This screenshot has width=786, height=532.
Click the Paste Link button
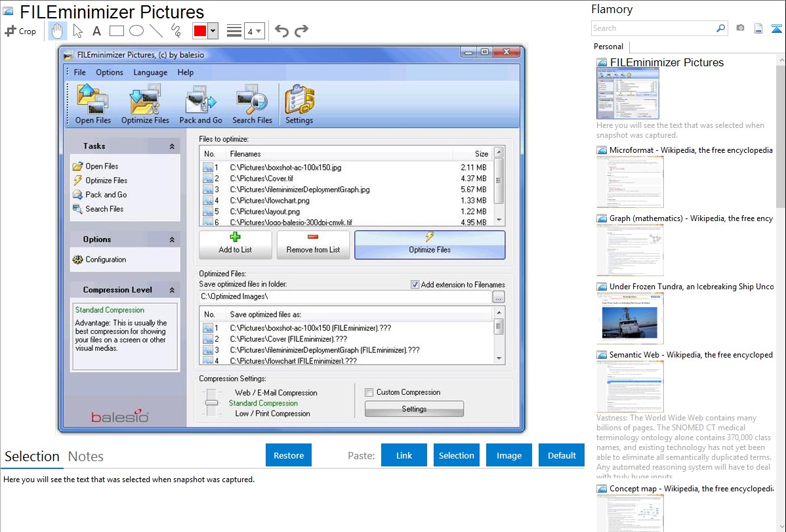point(404,455)
